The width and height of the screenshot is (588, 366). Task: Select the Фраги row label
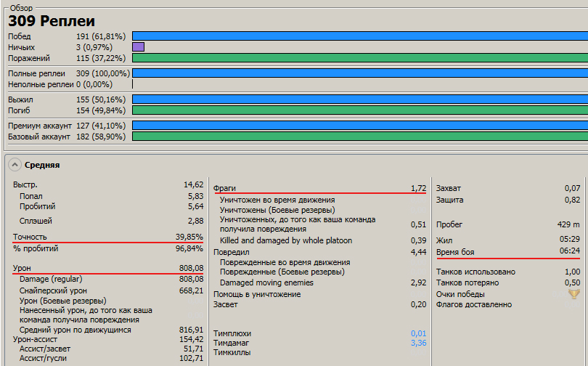coord(224,188)
